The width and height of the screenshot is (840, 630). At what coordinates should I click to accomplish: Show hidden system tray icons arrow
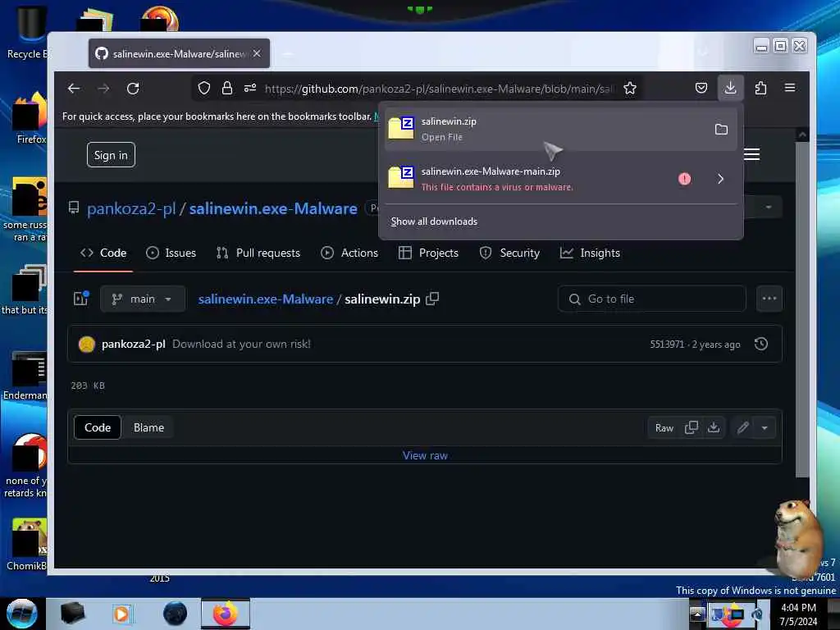point(697,614)
